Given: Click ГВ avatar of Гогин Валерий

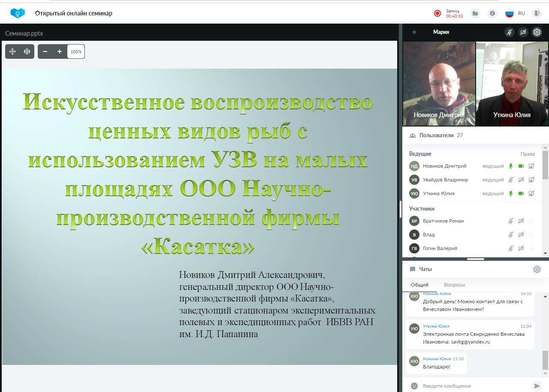Looking at the screenshot, I should 414,248.
